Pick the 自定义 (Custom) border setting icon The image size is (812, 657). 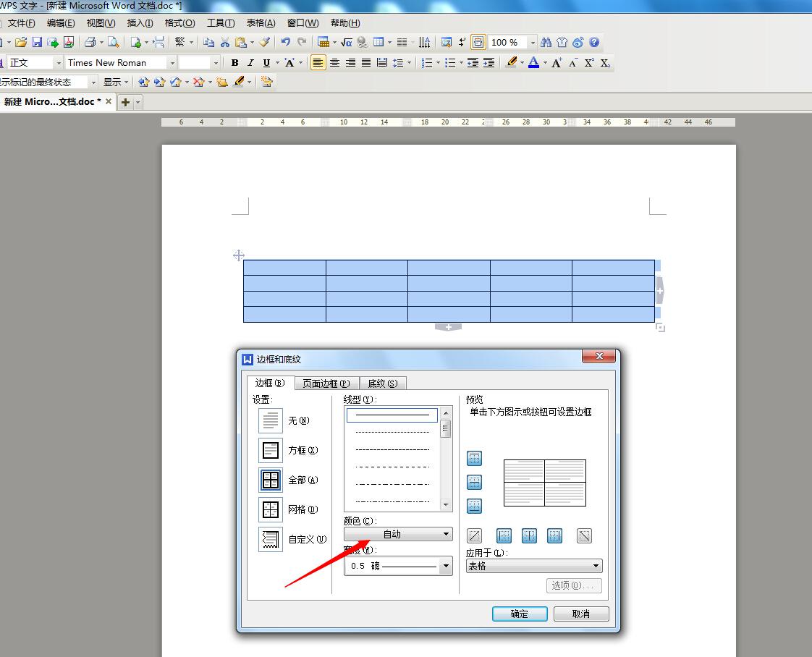(271, 539)
